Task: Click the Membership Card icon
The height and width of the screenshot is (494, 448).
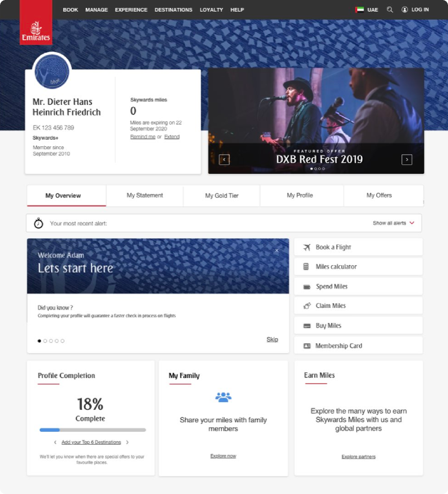Action: 307,346
